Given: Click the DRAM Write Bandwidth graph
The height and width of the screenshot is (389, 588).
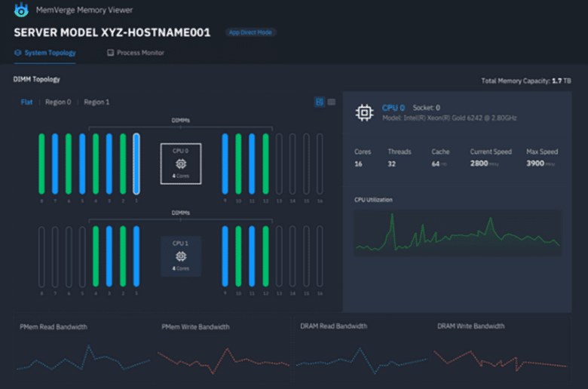Looking at the screenshot, I should point(501,360).
